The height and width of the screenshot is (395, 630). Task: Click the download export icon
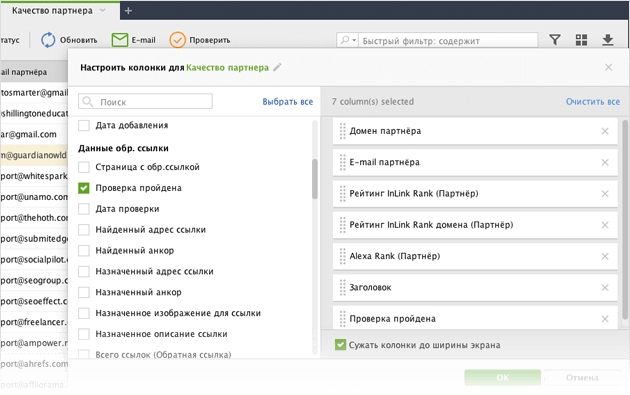point(608,40)
